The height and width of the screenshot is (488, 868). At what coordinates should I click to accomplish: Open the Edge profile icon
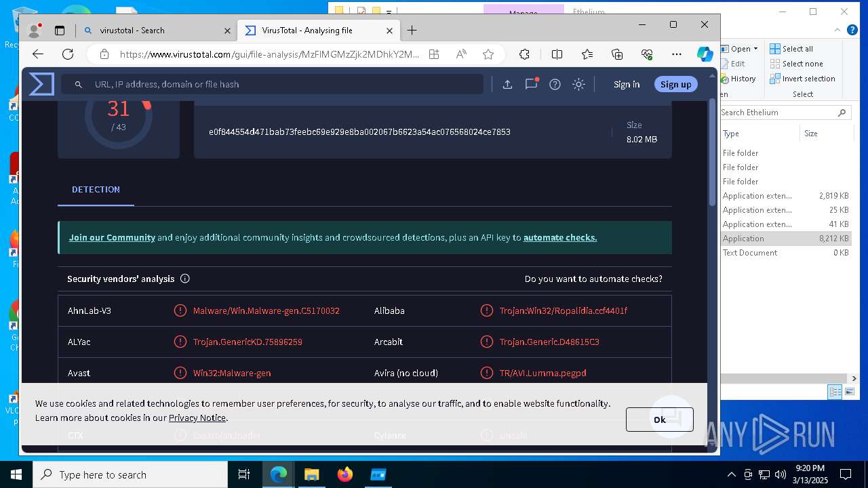(x=34, y=30)
